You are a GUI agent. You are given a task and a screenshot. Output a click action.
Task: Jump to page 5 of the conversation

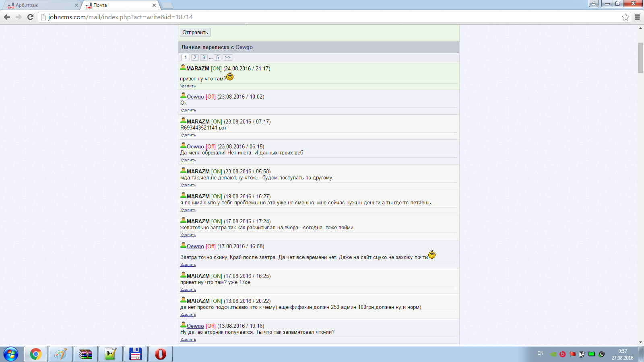point(217,58)
